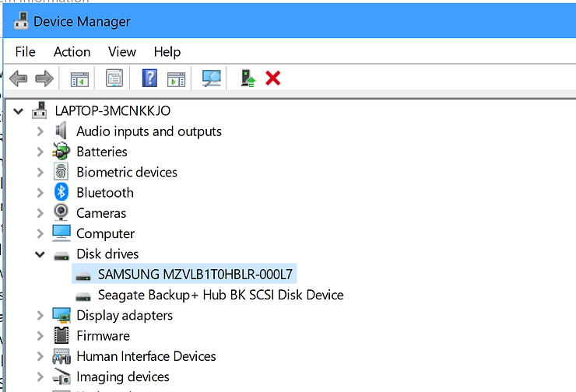576x392 pixels.
Task: Expand the Biometric devices category
Action: 40,173
